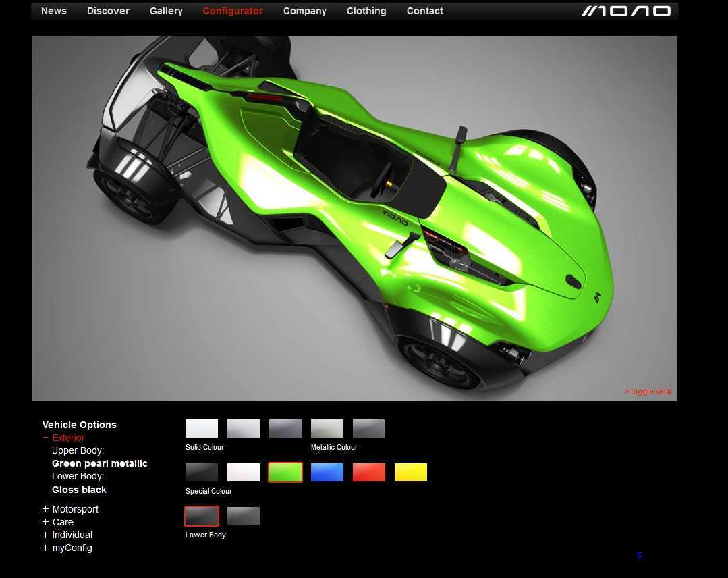Choose the dark grey Solid Colour swatch
Viewport: 728px width, 578px height.
click(x=285, y=428)
